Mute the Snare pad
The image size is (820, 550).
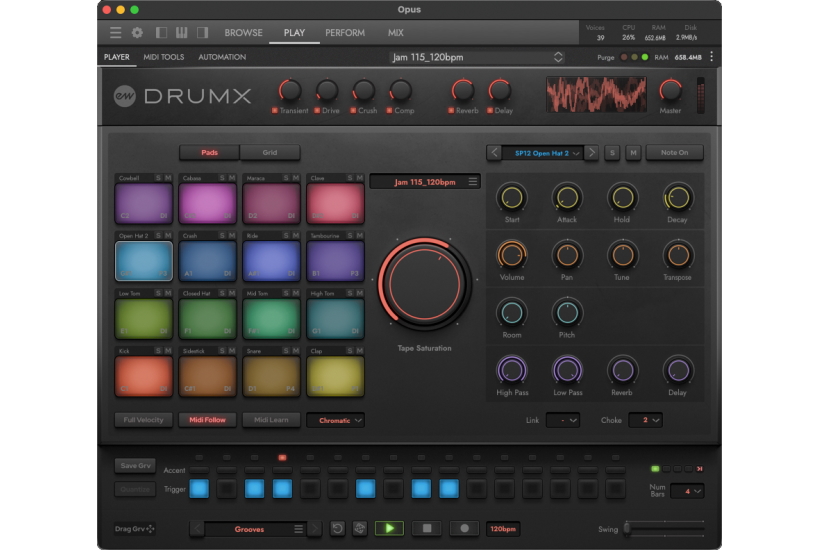pos(296,351)
